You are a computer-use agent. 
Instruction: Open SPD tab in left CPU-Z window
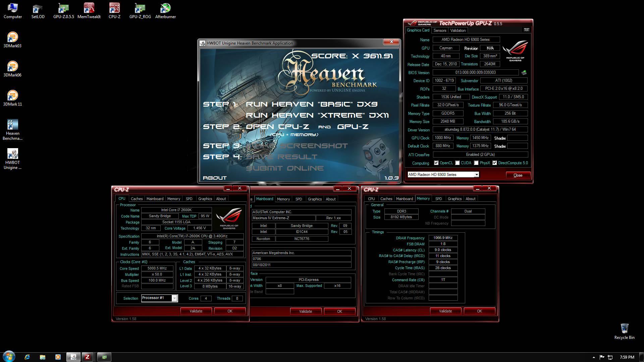click(x=189, y=199)
